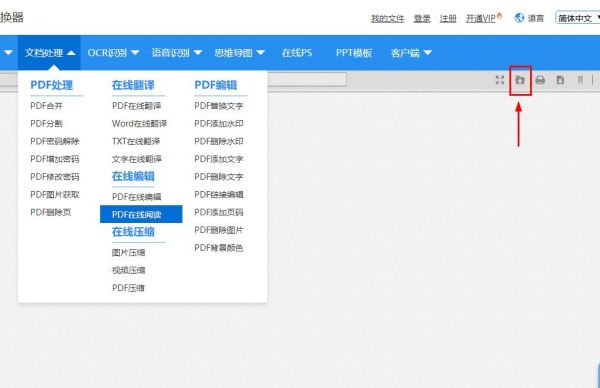
Task: Open PDF图片获取 menu entry
Action: pos(55,194)
